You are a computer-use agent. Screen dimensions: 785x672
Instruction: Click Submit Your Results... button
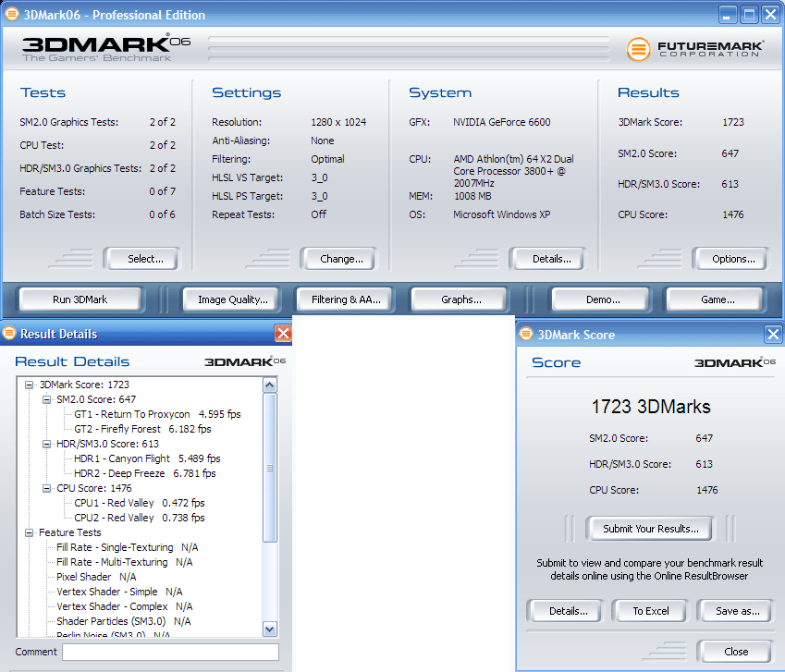pos(650,529)
